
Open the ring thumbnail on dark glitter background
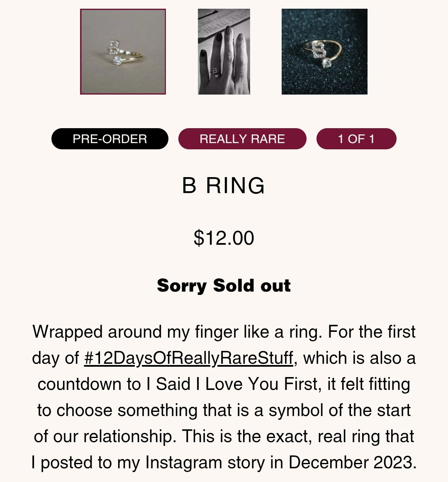(x=324, y=51)
